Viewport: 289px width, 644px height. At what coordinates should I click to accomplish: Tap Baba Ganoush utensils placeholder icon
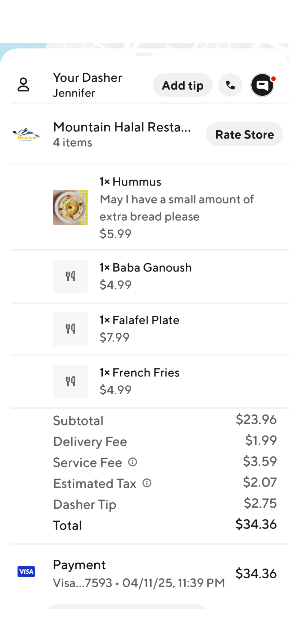tap(70, 276)
